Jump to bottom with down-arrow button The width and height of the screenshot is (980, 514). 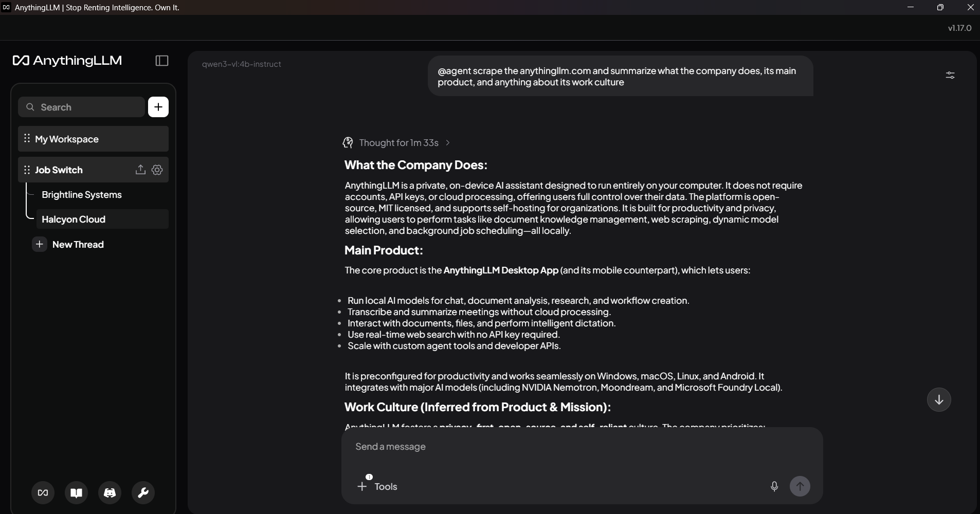click(939, 399)
